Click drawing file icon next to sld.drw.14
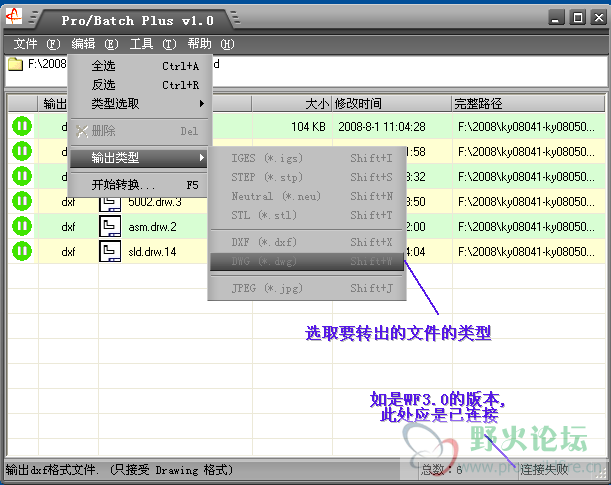611x485 pixels. (110, 251)
